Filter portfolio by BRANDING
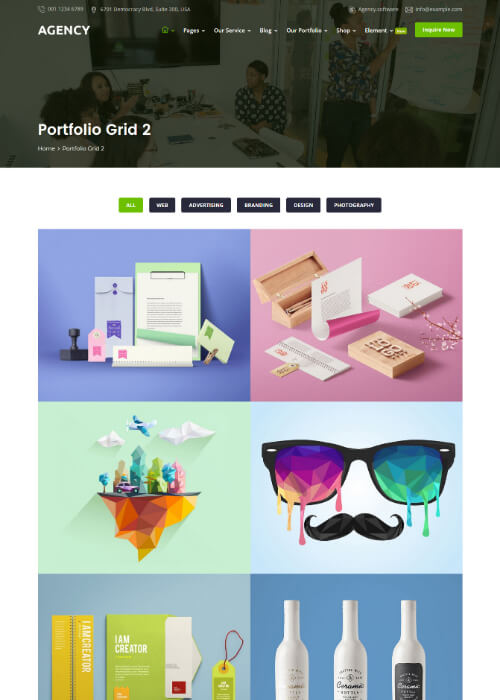Image resolution: width=500 pixels, height=700 pixels. (258, 205)
